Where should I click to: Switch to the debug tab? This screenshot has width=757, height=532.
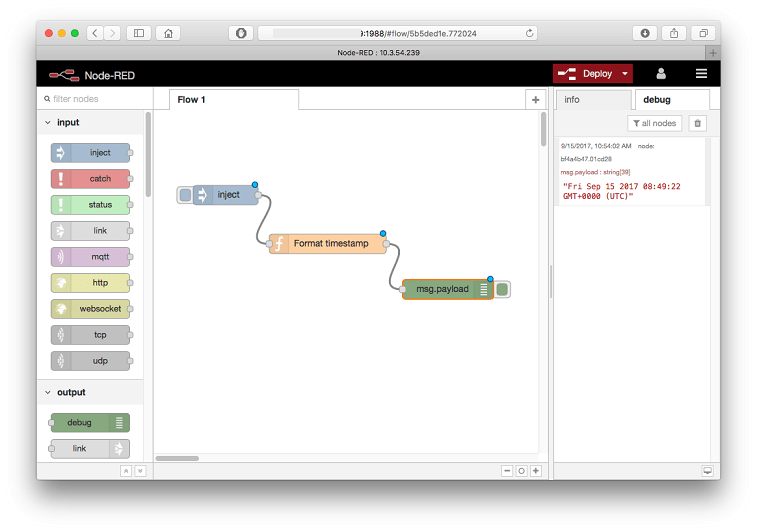point(672,99)
